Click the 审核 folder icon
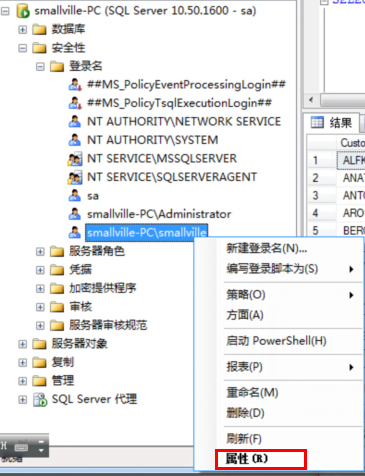The image size is (365, 476). tap(57, 307)
